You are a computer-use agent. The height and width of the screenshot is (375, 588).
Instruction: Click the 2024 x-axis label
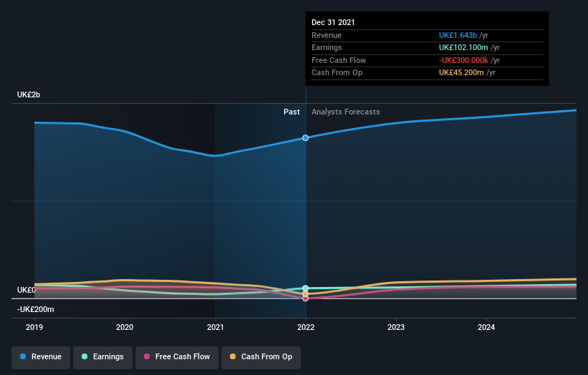(486, 328)
